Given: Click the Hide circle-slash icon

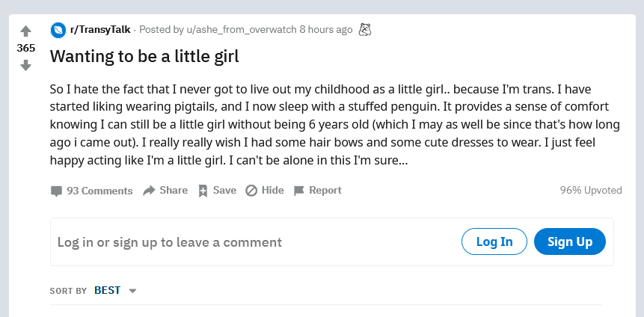Looking at the screenshot, I should pos(251,191).
